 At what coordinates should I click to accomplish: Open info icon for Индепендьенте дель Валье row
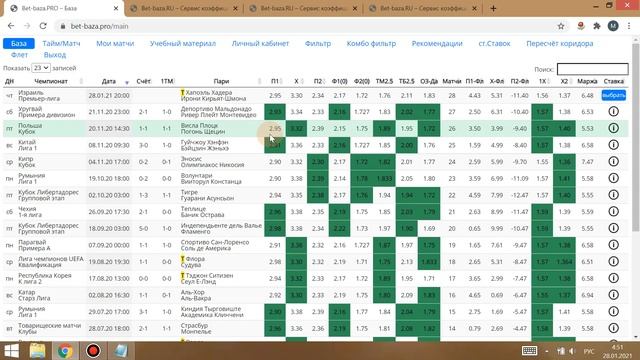tap(613, 228)
